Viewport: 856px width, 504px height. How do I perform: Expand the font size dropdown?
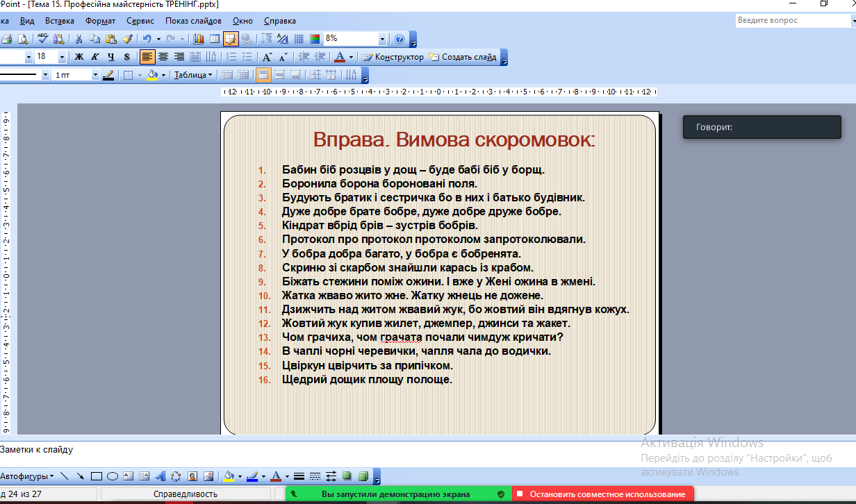pos(62,57)
